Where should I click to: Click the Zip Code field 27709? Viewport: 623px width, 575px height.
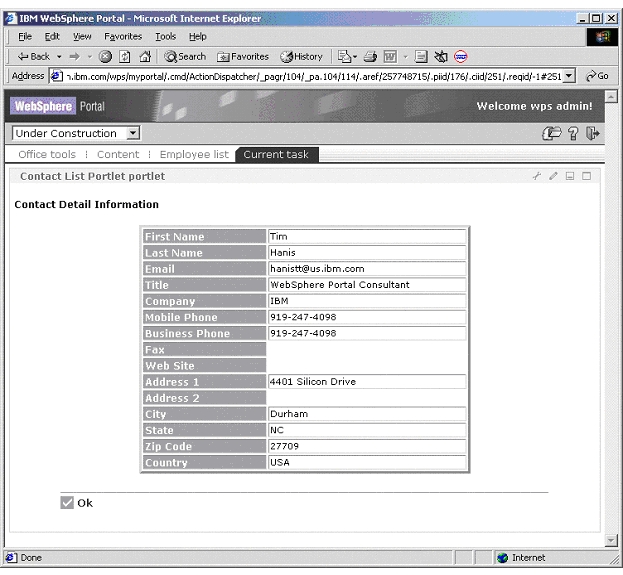point(367,446)
